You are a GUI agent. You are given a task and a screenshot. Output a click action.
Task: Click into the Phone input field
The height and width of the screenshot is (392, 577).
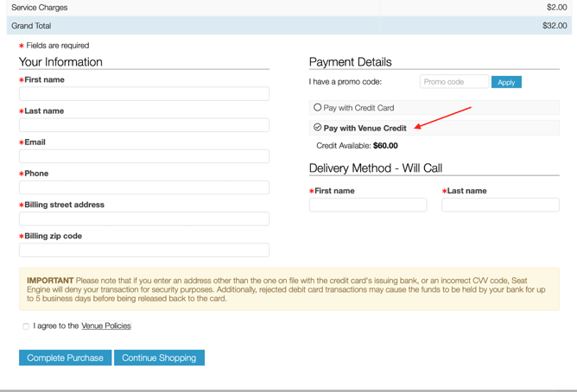(x=144, y=187)
